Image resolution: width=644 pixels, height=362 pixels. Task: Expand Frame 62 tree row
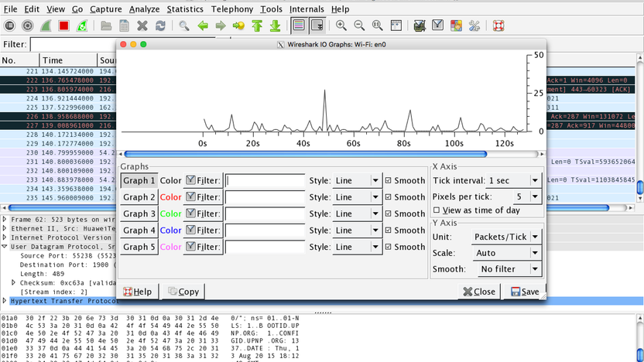click(5, 220)
